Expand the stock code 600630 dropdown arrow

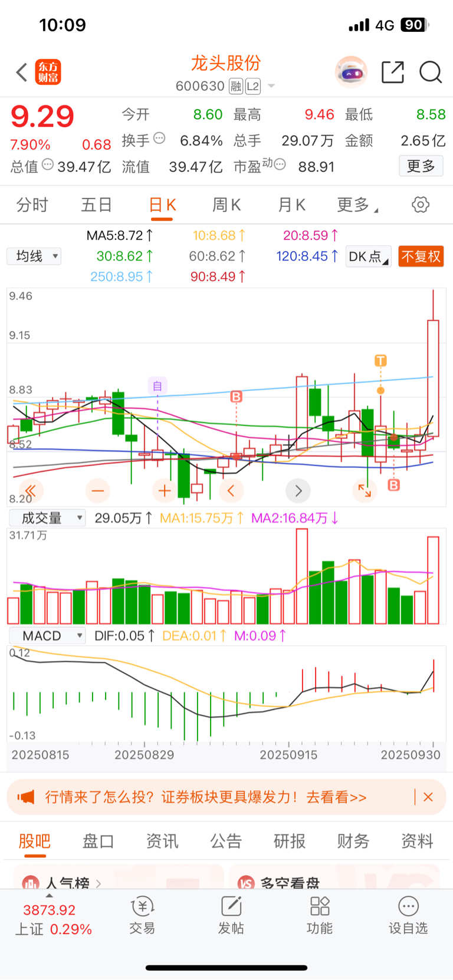tap(271, 86)
